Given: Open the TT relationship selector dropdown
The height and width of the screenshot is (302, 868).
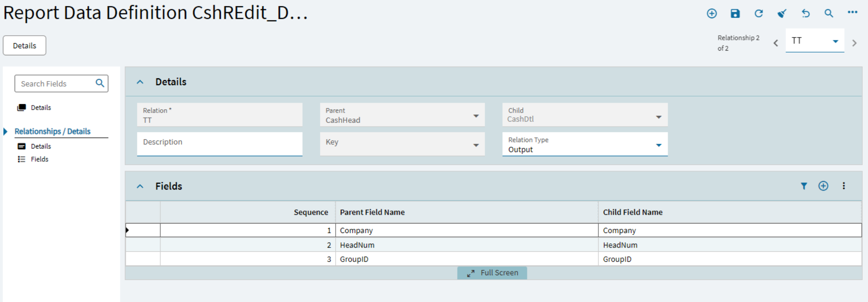Looking at the screenshot, I should click(x=835, y=41).
